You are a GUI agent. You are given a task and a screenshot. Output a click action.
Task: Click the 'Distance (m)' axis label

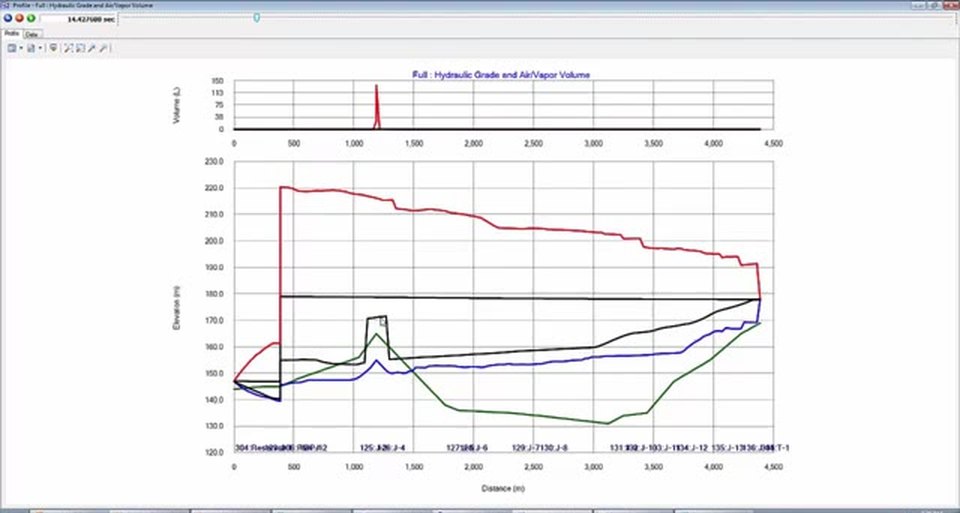pyautogui.click(x=503, y=489)
